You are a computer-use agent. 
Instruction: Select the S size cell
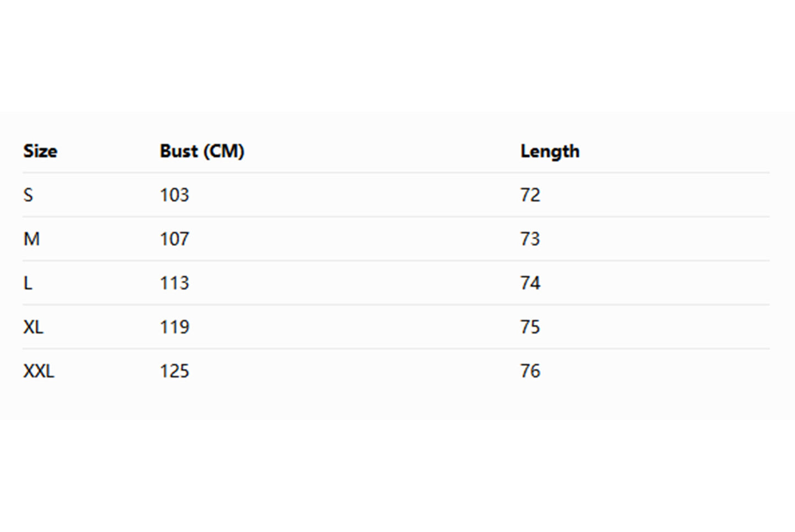tap(28, 195)
